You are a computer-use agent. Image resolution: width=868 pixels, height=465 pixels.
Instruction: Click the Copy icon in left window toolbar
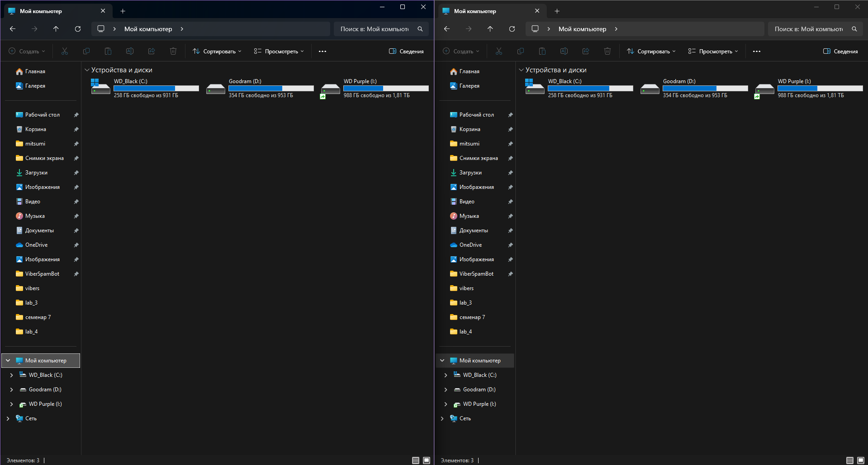86,52
